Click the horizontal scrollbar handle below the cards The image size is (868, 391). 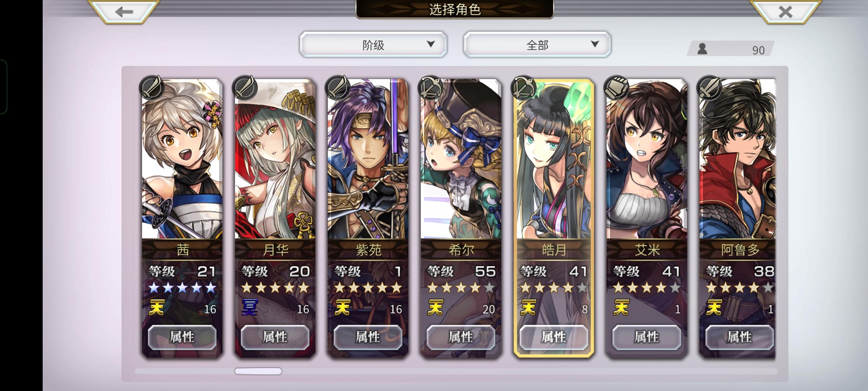258,371
